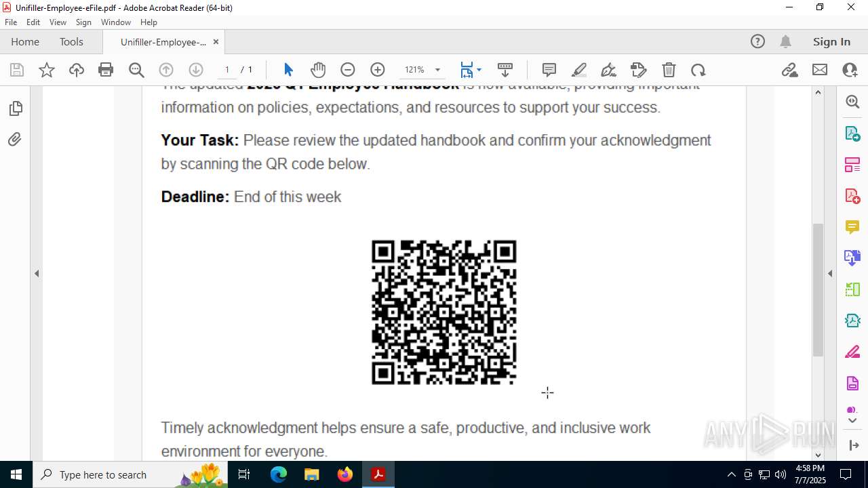Open Create PDF tool in right pane
This screenshot has width=868, height=488.
[852, 196]
